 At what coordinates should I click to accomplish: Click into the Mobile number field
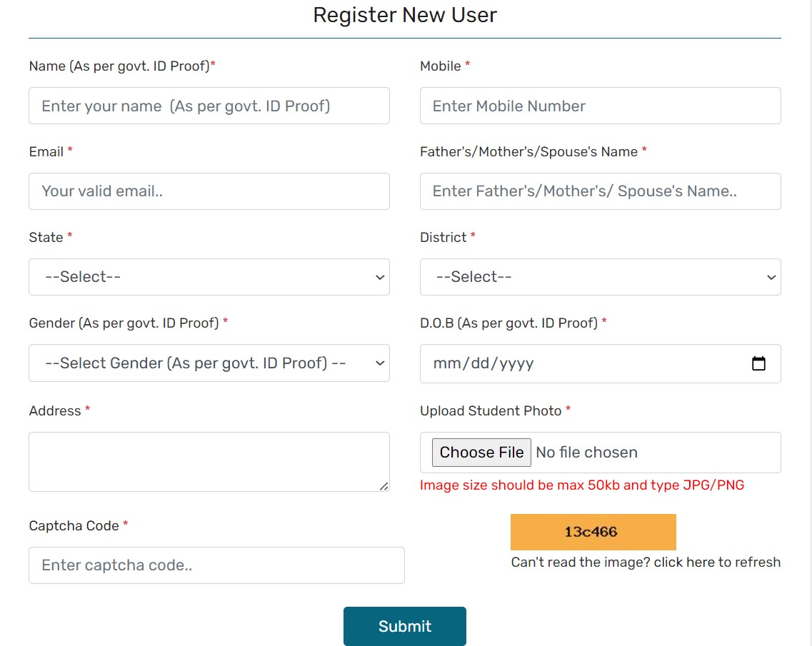600,106
